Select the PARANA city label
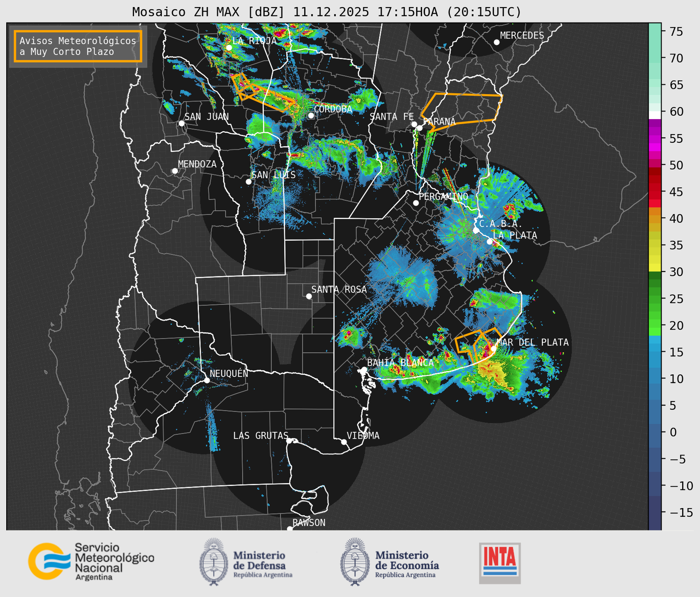The height and width of the screenshot is (597, 700). point(439,121)
